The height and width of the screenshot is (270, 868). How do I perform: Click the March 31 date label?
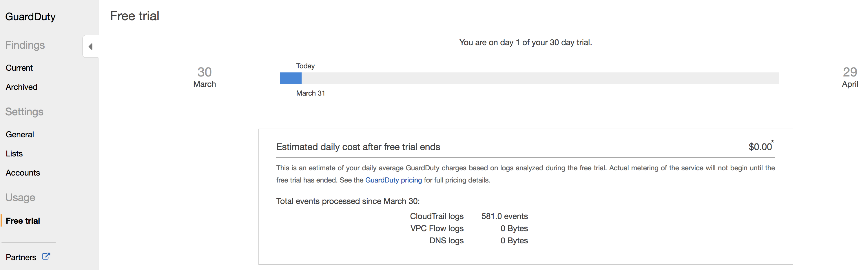pyautogui.click(x=310, y=93)
